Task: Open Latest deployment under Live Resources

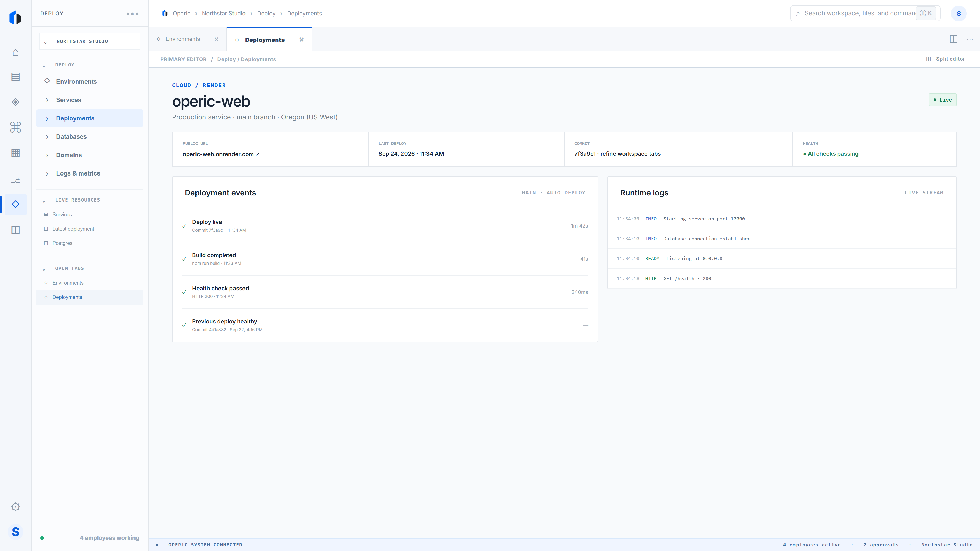Action: (x=90, y=229)
